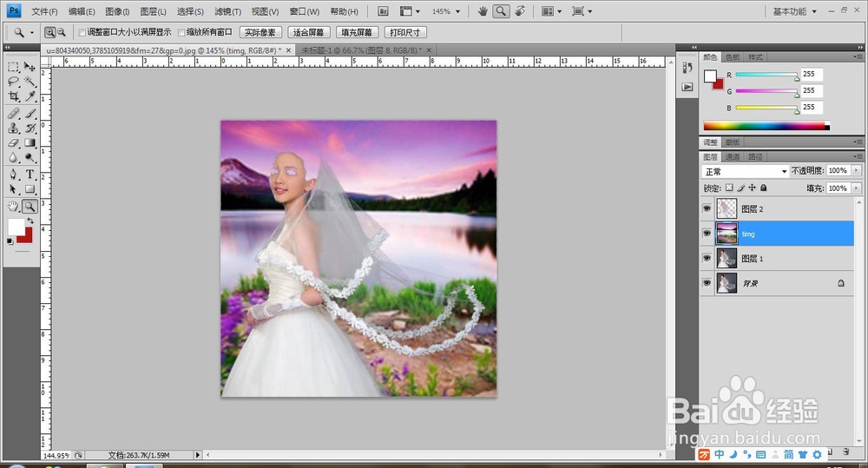Select the Eraser tool
This screenshot has height=468, width=868.
coord(13,143)
